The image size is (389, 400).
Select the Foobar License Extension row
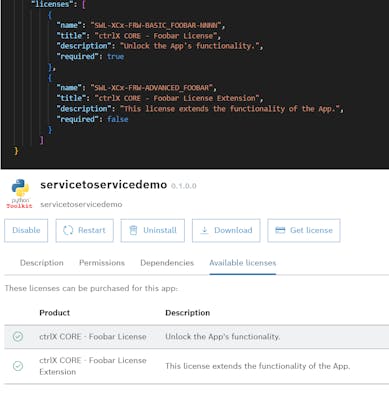point(196,366)
